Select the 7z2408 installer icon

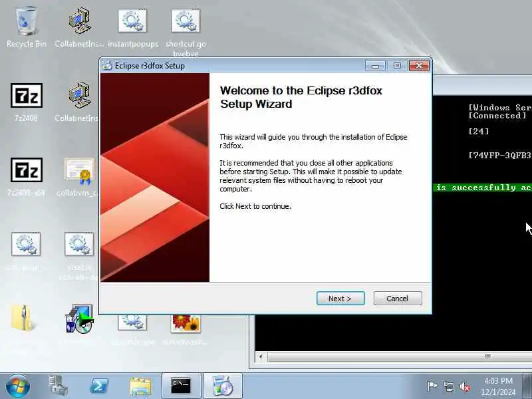[26, 102]
